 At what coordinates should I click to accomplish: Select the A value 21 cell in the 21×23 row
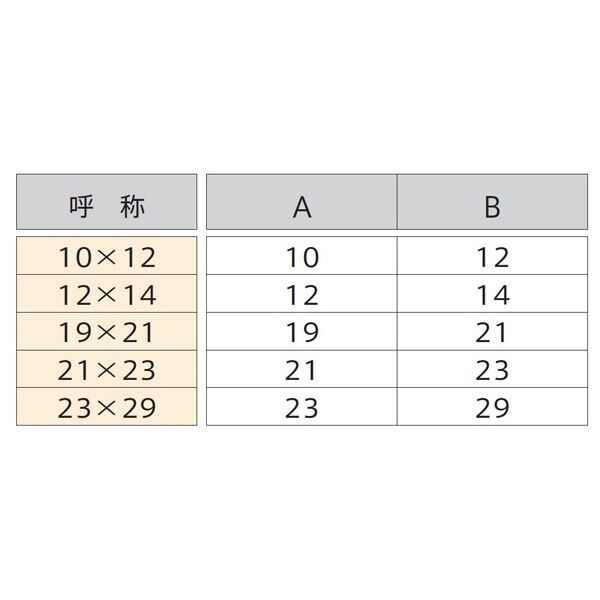tap(302, 369)
